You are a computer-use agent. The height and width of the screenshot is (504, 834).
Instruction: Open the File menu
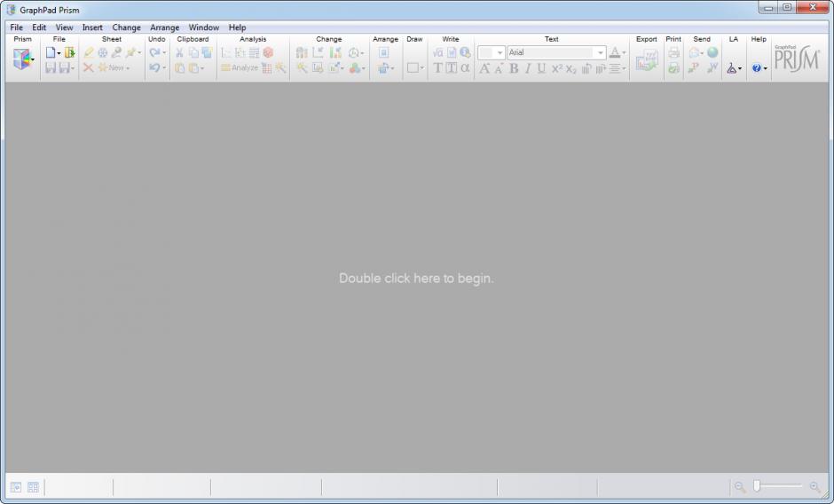coord(17,28)
